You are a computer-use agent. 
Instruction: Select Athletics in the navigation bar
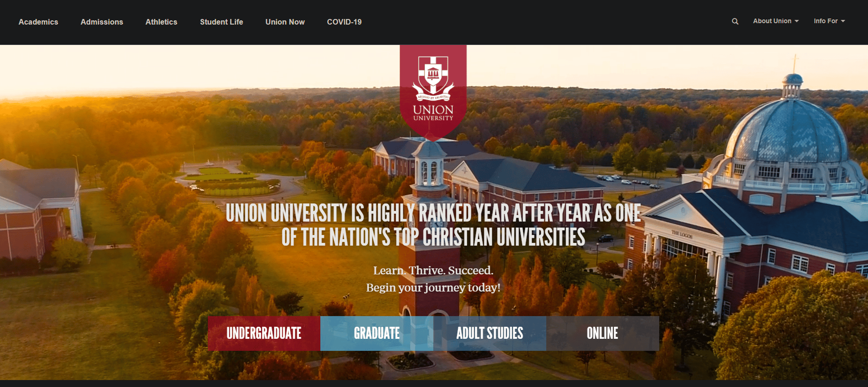tap(161, 22)
